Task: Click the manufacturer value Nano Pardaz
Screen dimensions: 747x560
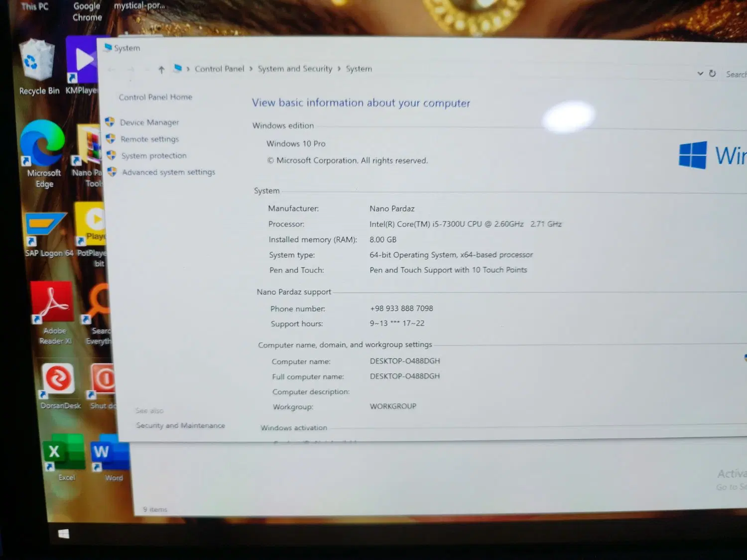Action: tap(392, 209)
